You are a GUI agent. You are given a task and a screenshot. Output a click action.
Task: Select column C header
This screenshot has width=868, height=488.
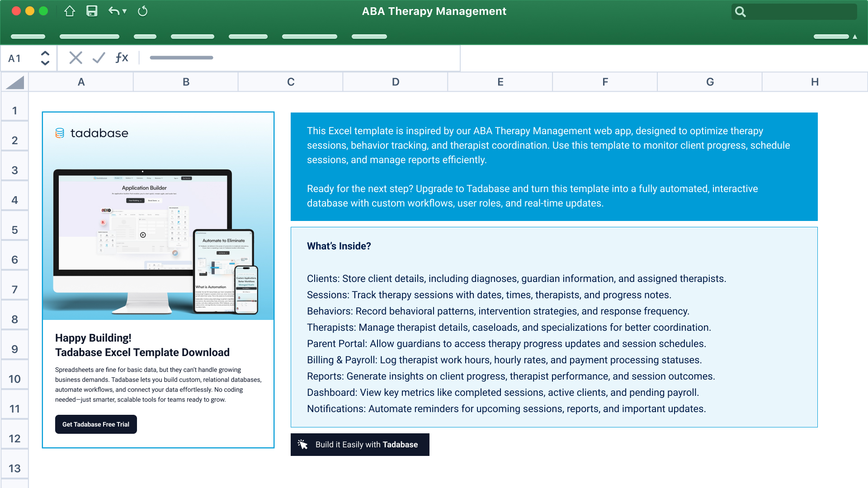(x=291, y=82)
